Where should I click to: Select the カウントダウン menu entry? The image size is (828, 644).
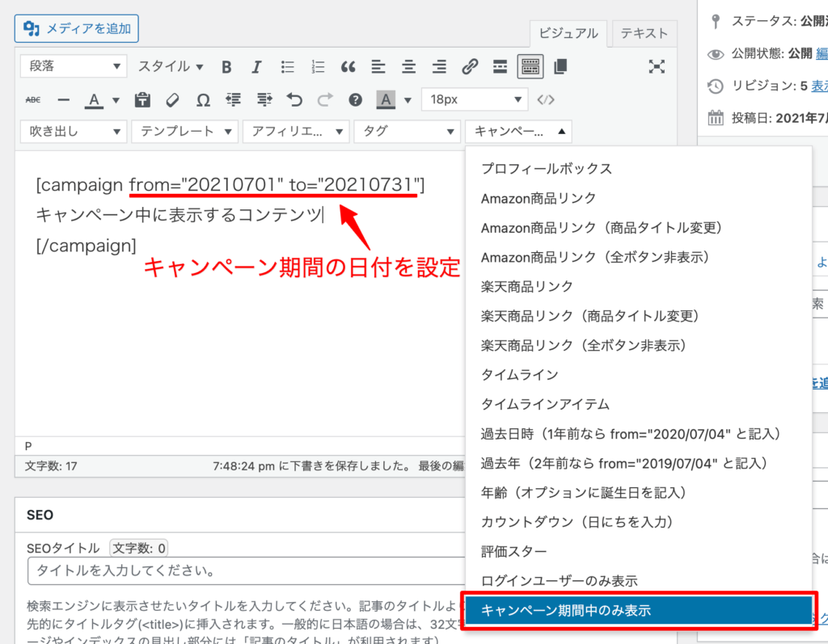click(639, 522)
